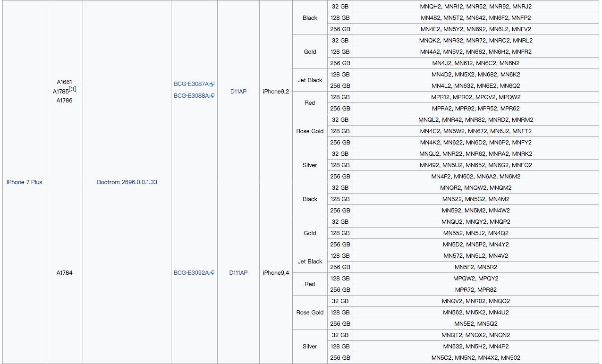Screen dimensions: 602x364
Task: Click the external link icon beside BCG-E3087A
Action: pos(212,84)
